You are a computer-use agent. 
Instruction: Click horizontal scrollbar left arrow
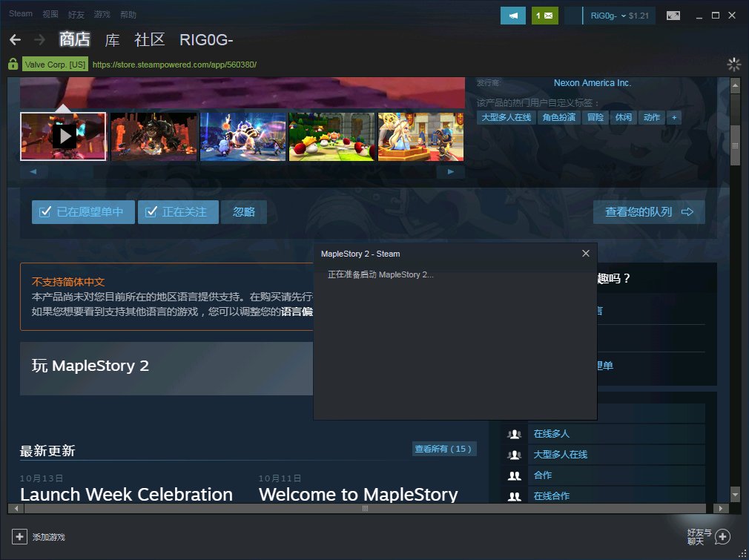click(16, 508)
